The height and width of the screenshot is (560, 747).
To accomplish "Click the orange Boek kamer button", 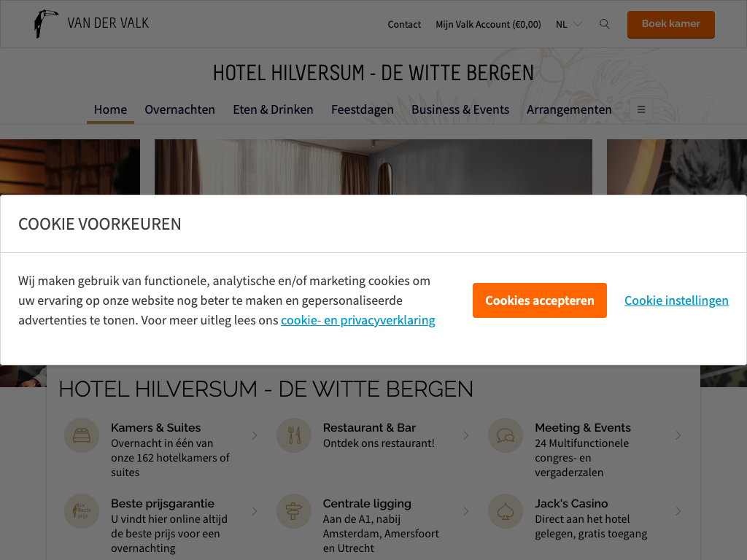I will [671, 24].
